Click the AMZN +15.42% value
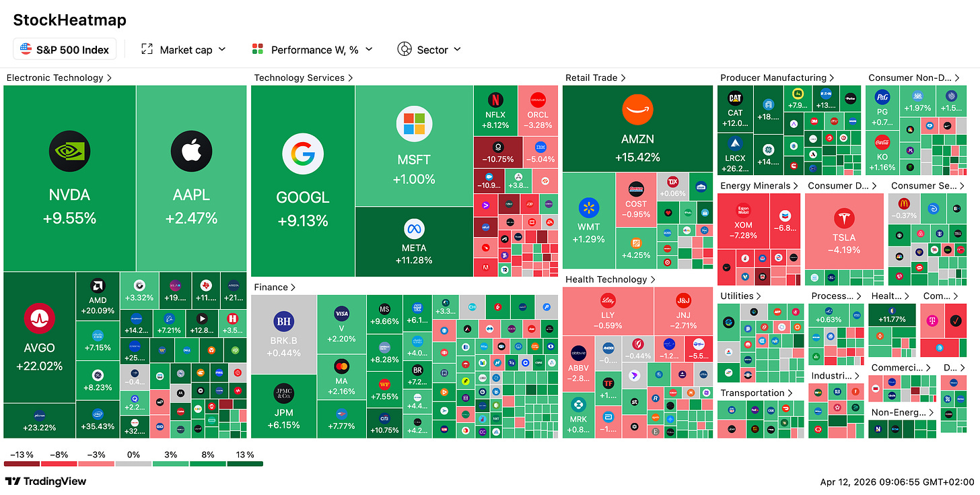Screen dimensions: 980x495 pyautogui.click(x=637, y=157)
